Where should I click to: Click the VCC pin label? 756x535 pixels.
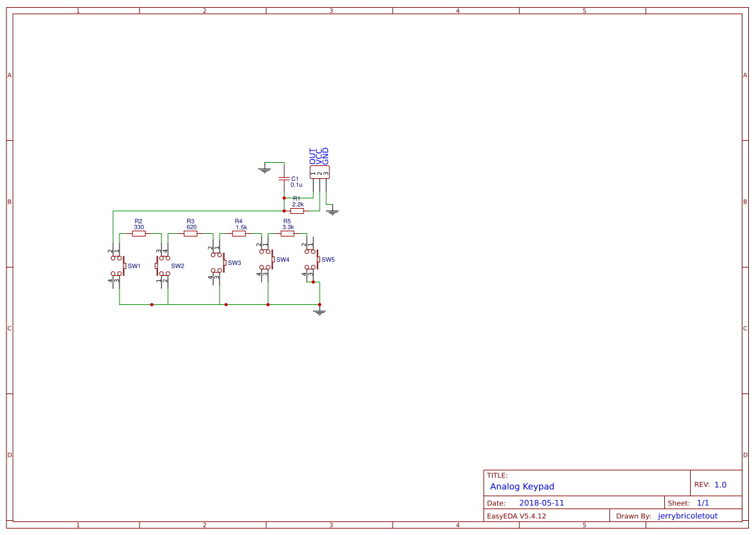(318, 153)
